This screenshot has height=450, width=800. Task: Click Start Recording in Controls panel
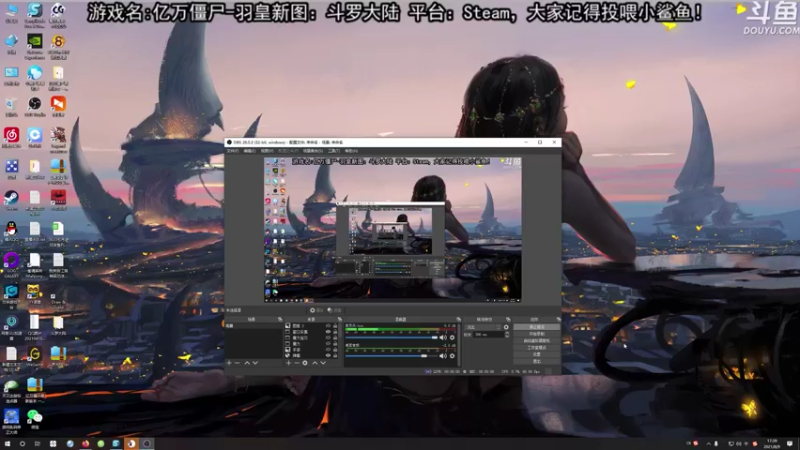[x=536, y=334]
